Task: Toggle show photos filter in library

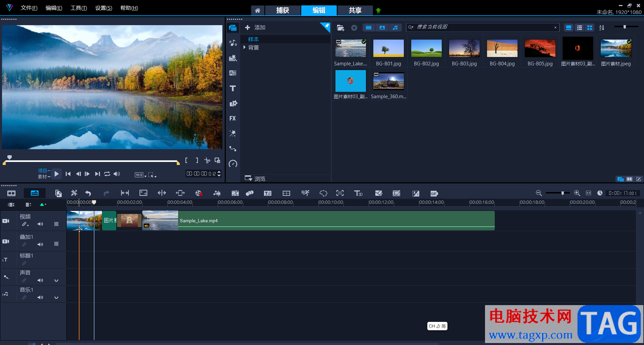Action: (382, 28)
